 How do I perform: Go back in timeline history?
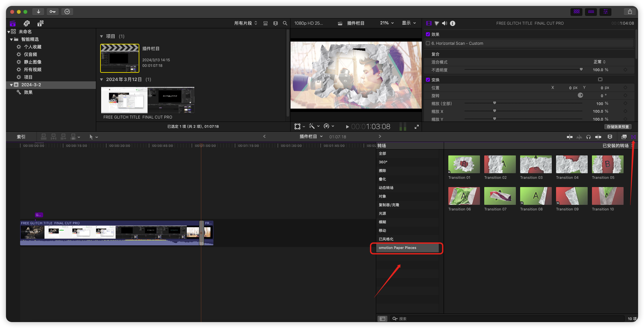click(x=264, y=136)
